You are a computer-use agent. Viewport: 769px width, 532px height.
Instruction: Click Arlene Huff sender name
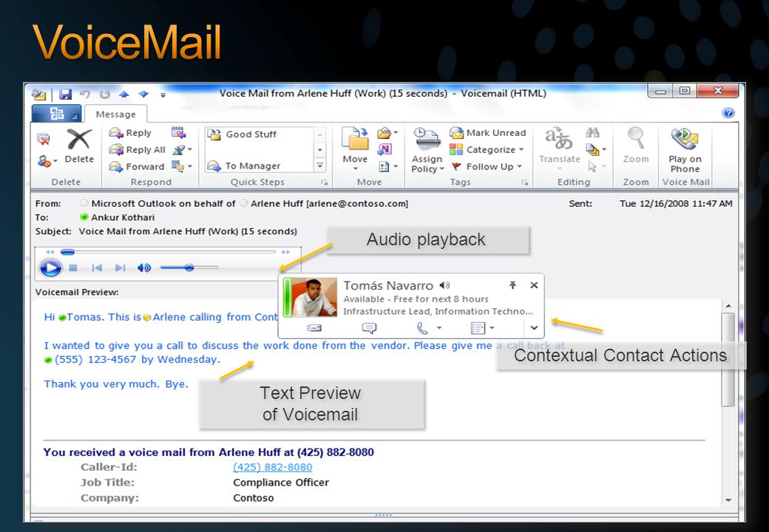pyautogui.click(x=277, y=203)
